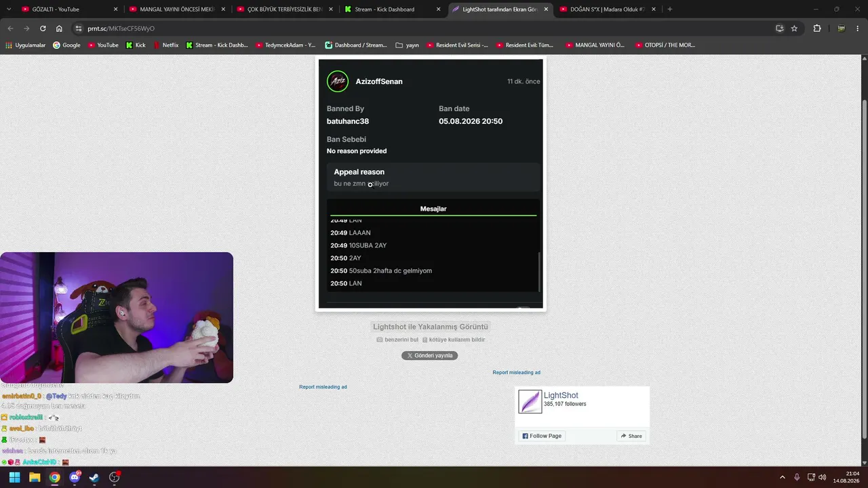Image resolution: width=868 pixels, height=488 pixels.
Task: Report abuse via kötüye kullanım bildir
Action: [454, 340]
